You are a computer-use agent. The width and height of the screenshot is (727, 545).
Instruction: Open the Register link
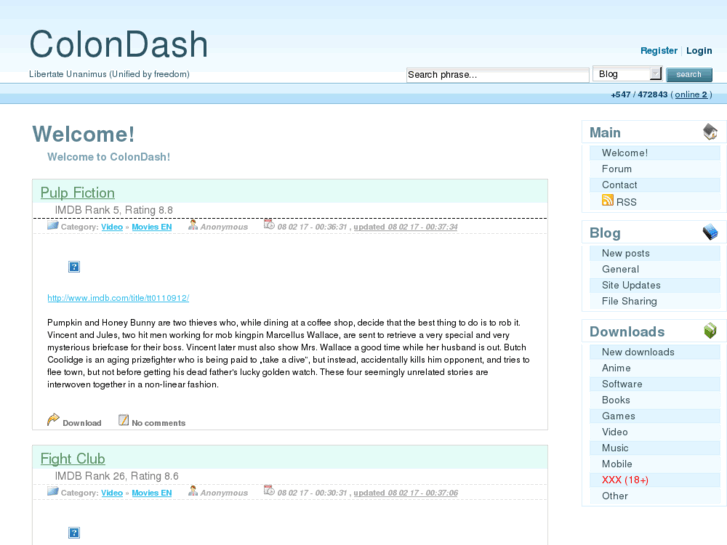[x=659, y=51]
